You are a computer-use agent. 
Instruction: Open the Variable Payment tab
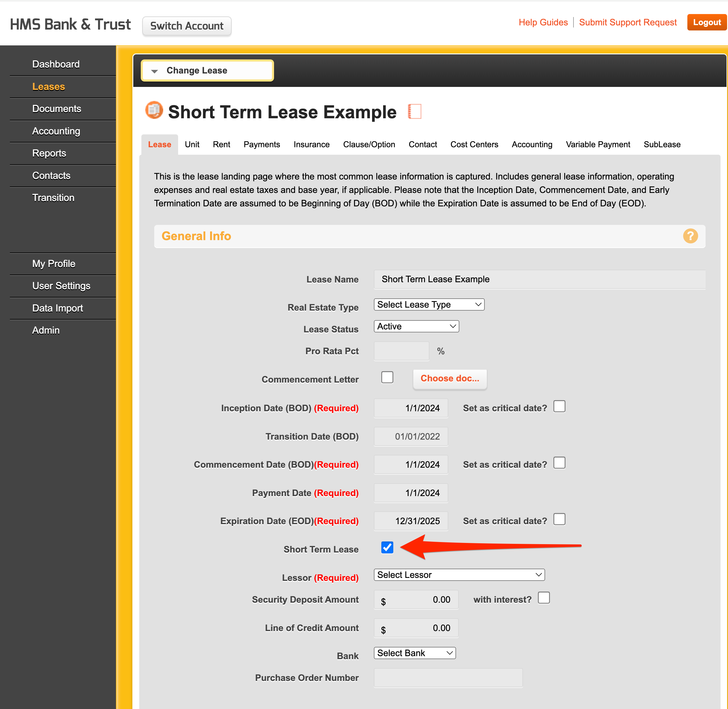[x=598, y=145]
